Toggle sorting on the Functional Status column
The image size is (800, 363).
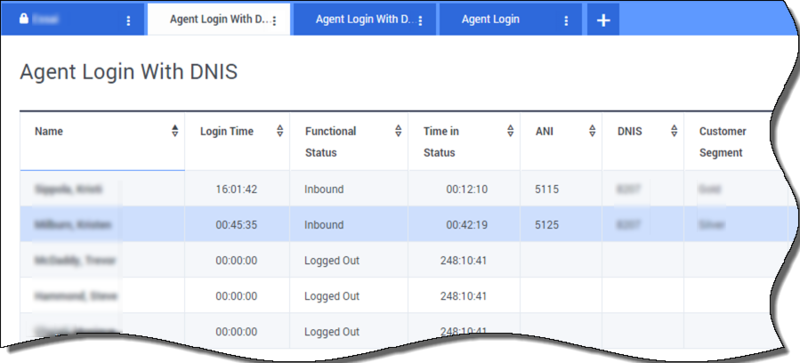coord(398,131)
